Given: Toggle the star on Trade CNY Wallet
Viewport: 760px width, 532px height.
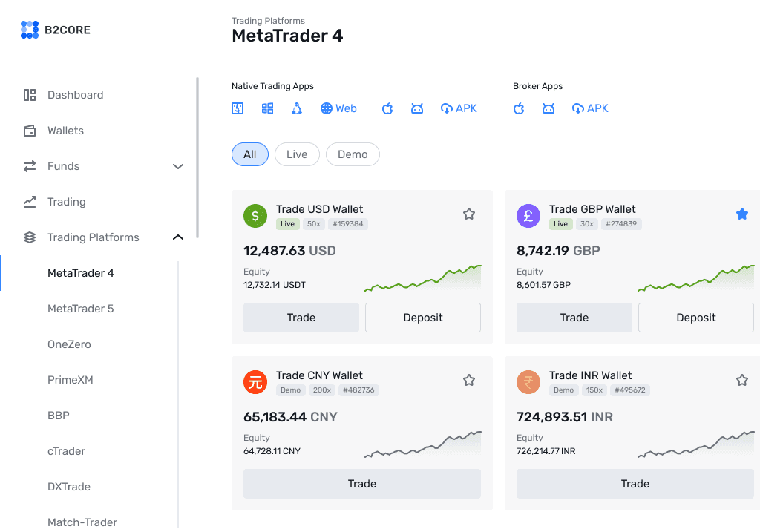Looking at the screenshot, I should click(468, 379).
